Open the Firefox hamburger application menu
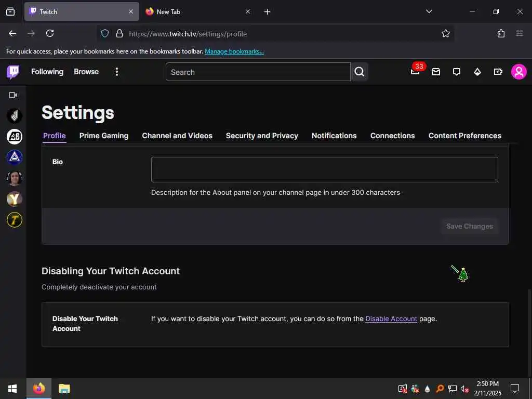 (x=520, y=33)
